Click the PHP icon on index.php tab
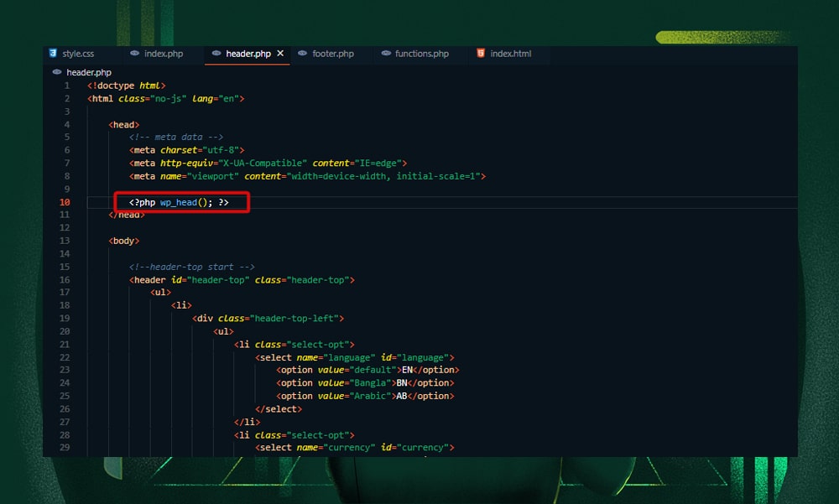Image resolution: width=839 pixels, height=504 pixels. (134, 54)
